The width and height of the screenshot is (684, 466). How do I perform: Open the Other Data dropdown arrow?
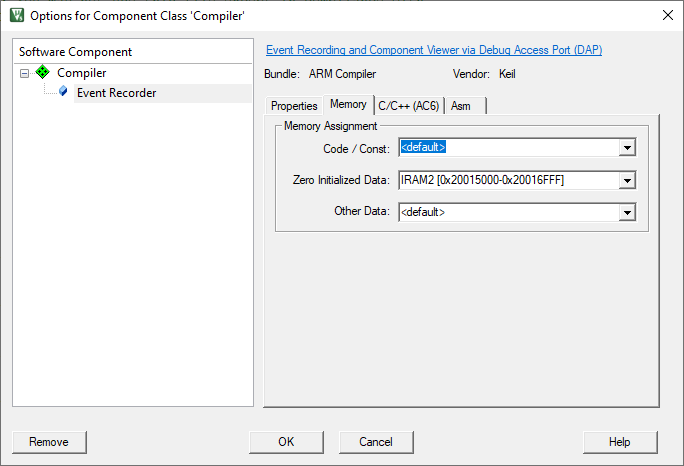[627, 212]
